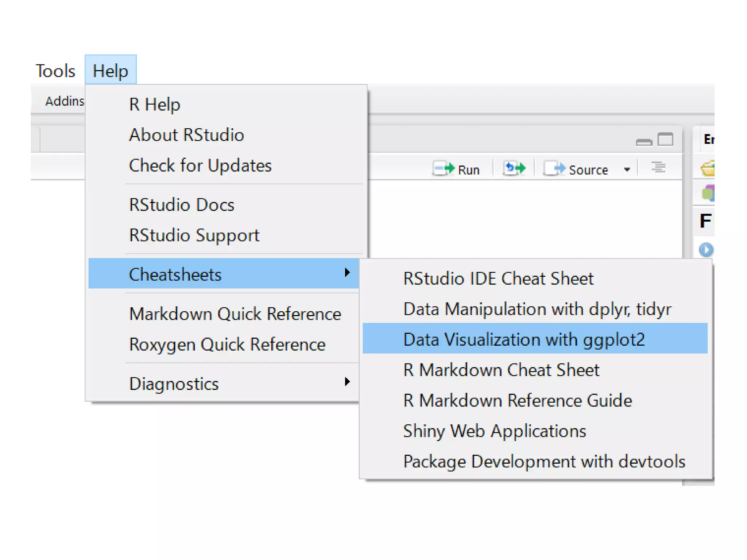The width and height of the screenshot is (747, 560).
Task: Open Package Development with devtools
Action: point(544,462)
